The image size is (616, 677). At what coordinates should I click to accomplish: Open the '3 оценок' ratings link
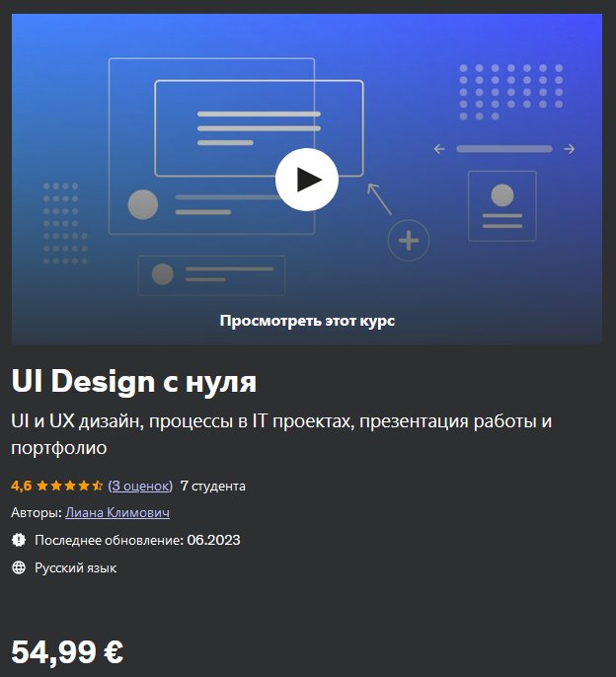140,486
